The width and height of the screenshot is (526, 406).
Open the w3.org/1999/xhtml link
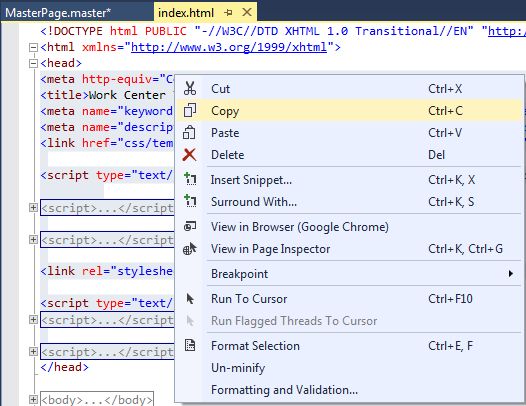tap(229, 47)
